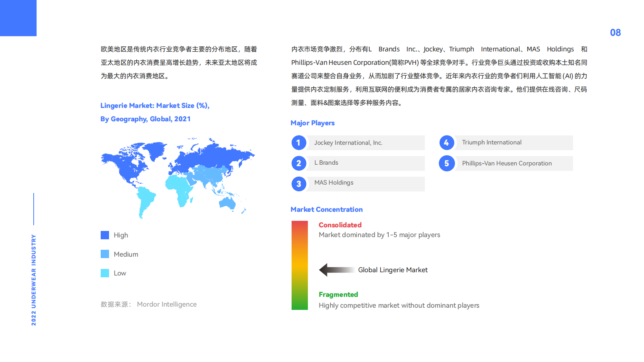
Task: Click the number 3 circle badge
Action: point(299,184)
